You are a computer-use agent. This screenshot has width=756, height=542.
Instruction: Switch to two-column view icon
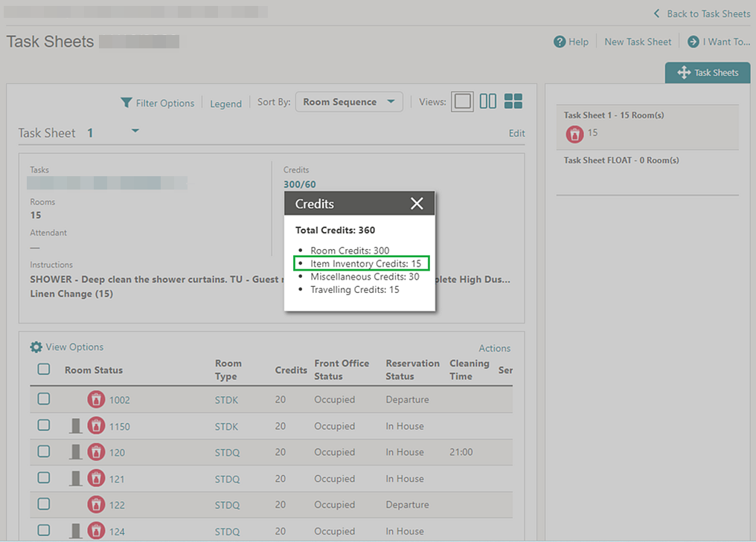pyautogui.click(x=487, y=102)
